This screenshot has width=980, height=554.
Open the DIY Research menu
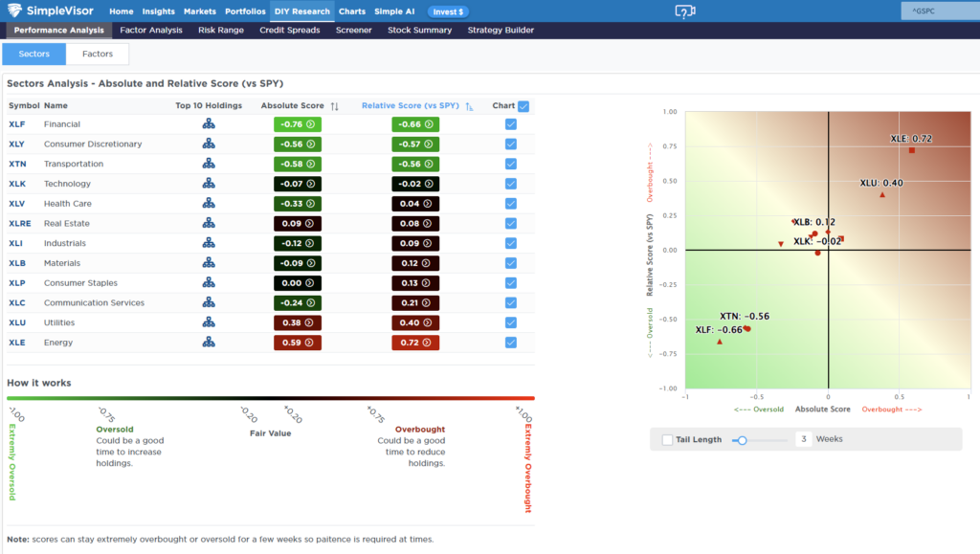click(x=301, y=11)
